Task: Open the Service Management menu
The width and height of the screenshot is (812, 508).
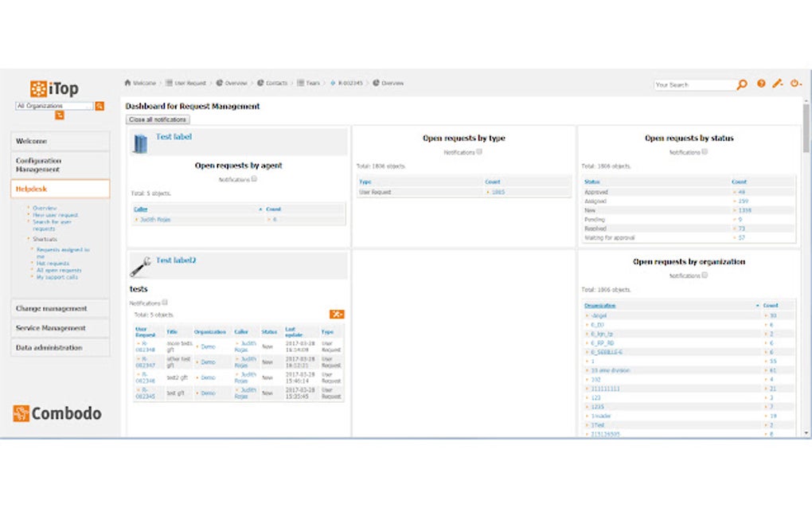Action: pyautogui.click(x=60, y=328)
